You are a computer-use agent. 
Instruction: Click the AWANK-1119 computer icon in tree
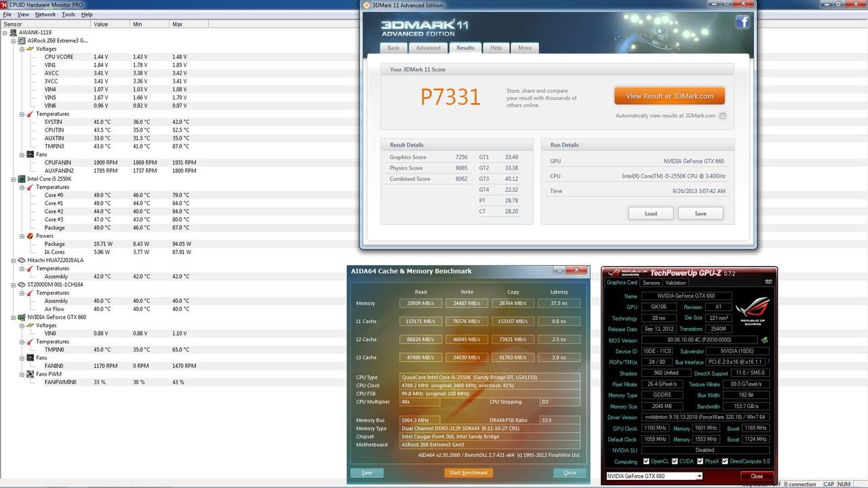coord(14,33)
